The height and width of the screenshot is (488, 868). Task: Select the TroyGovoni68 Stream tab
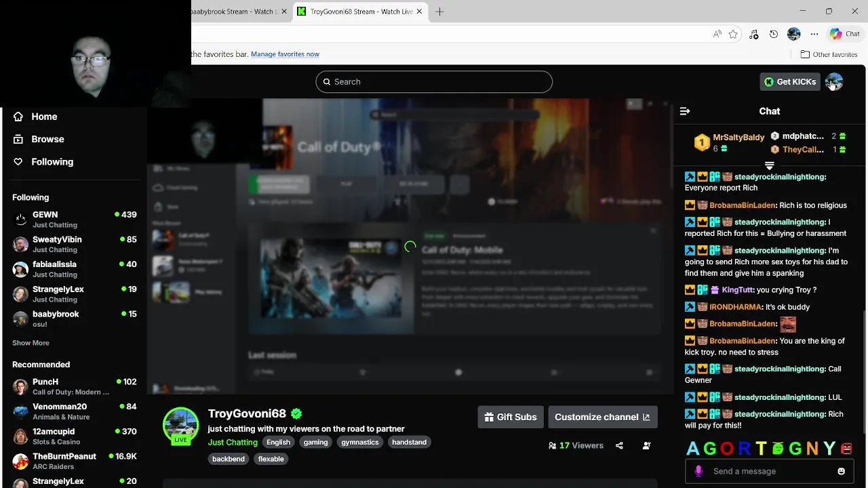tap(360, 12)
